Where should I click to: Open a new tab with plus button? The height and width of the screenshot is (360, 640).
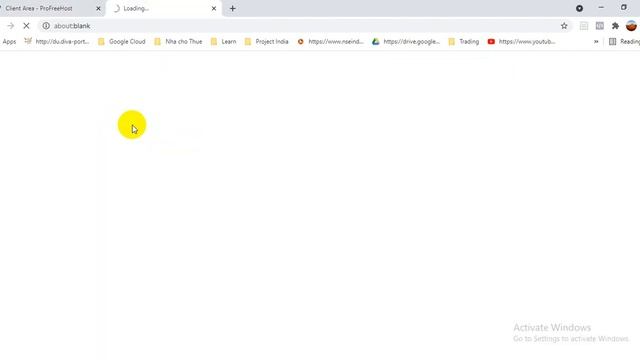point(233,9)
